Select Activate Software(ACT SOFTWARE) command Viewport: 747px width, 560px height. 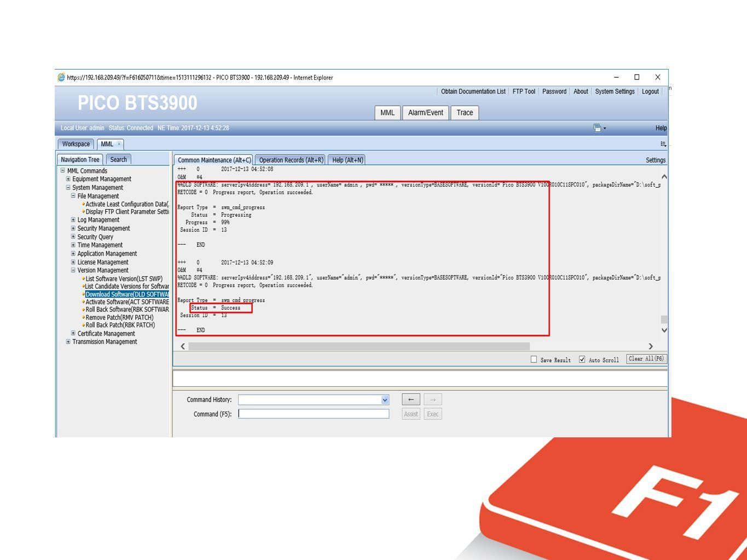127,302
